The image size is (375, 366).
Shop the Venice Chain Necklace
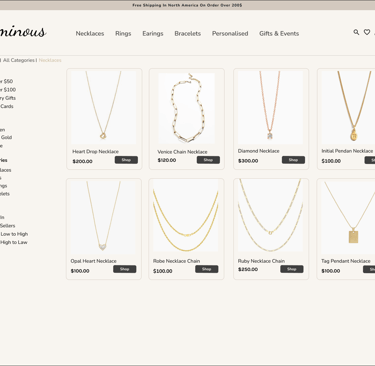[208, 160]
